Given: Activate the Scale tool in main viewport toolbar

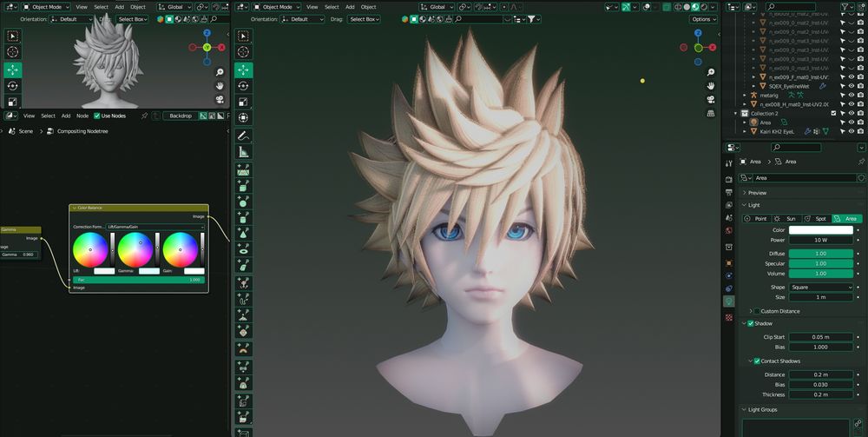Looking at the screenshot, I should (244, 102).
